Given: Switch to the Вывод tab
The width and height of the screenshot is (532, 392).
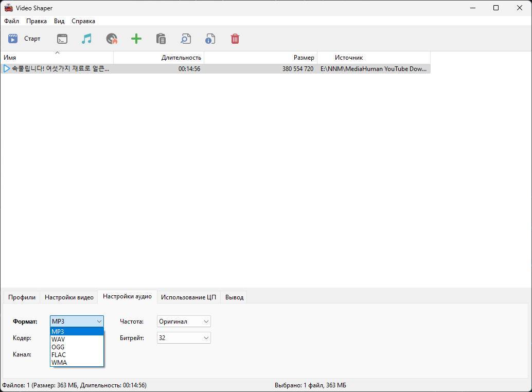Looking at the screenshot, I should coord(234,297).
